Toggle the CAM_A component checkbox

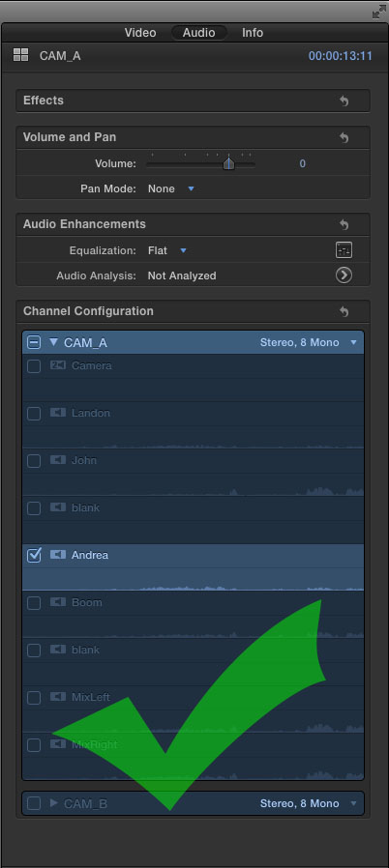pos(34,343)
